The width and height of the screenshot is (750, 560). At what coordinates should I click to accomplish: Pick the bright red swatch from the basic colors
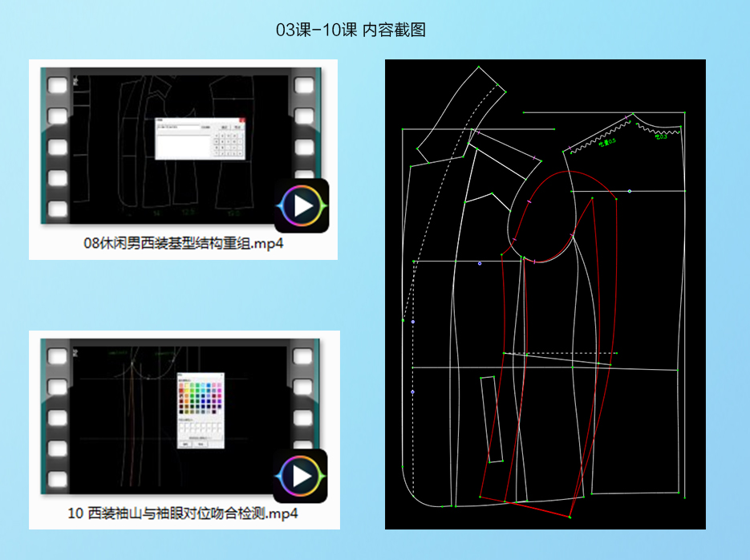(180, 390)
